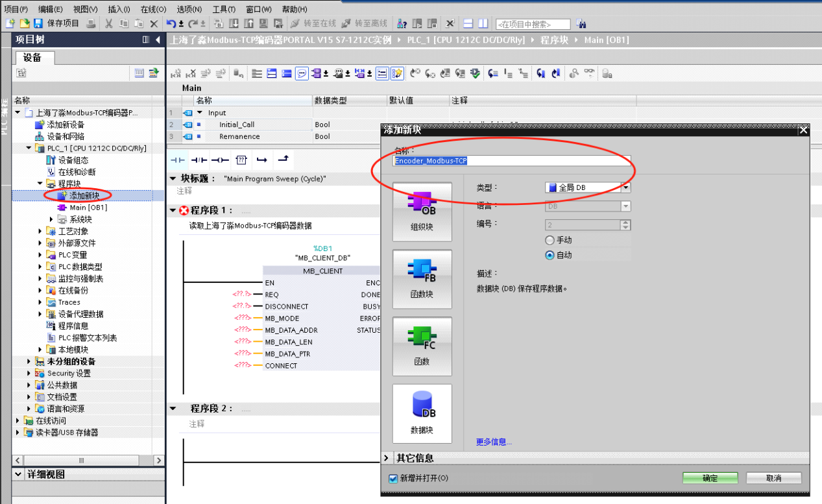Click the new project icon
This screenshot has width=822, height=504.
[x=10, y=23]
